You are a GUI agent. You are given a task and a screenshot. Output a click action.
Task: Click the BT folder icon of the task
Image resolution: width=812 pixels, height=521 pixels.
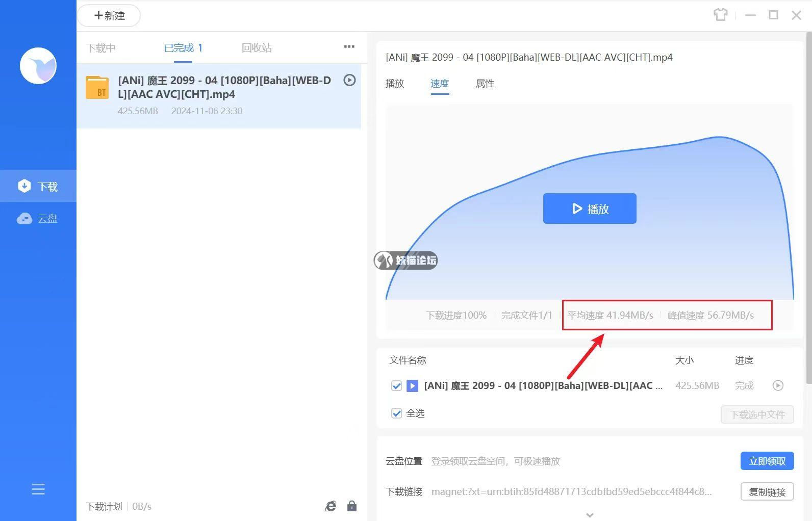pos(97,87)
